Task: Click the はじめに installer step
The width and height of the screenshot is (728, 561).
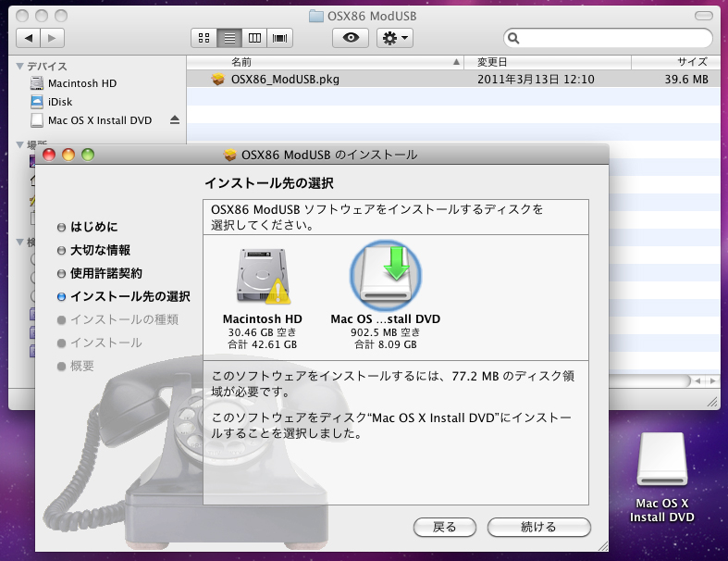Action: tap(88, 227)
